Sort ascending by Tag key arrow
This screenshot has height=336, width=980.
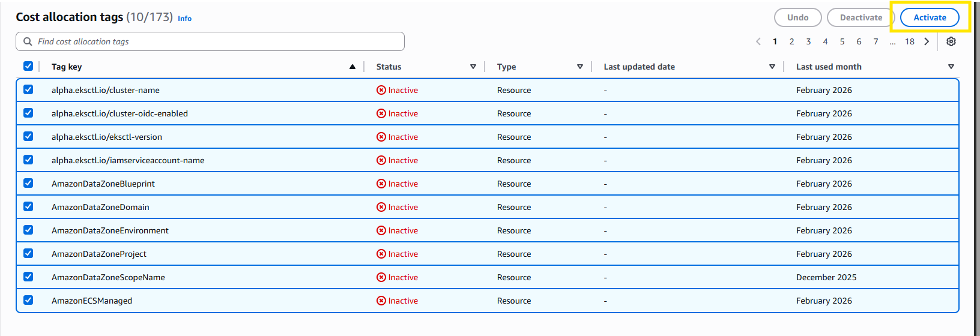pos(352,67)
